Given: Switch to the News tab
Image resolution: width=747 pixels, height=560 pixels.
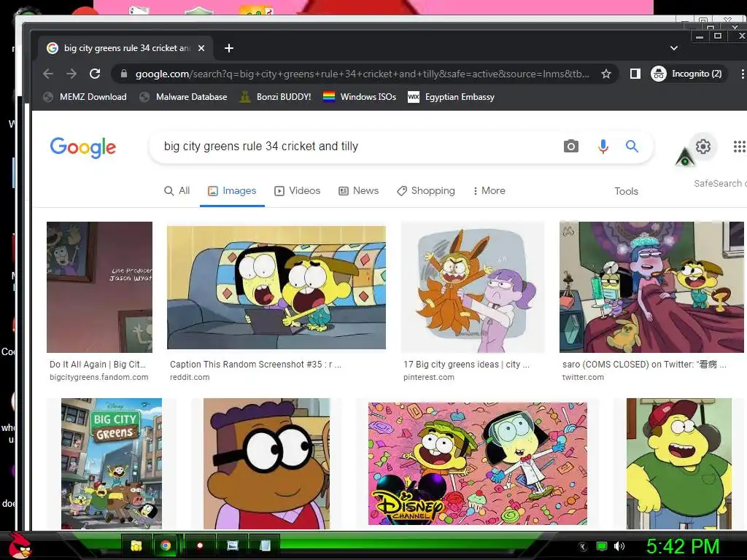Looking at the screenshot, I should [x=358, y=191].
